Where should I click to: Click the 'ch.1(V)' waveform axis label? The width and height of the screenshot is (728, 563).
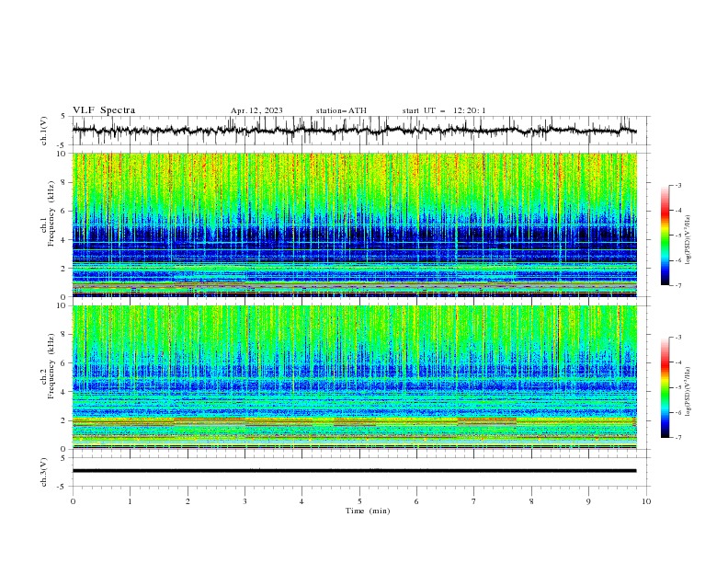pyautogui.click(x=44, y=131)
